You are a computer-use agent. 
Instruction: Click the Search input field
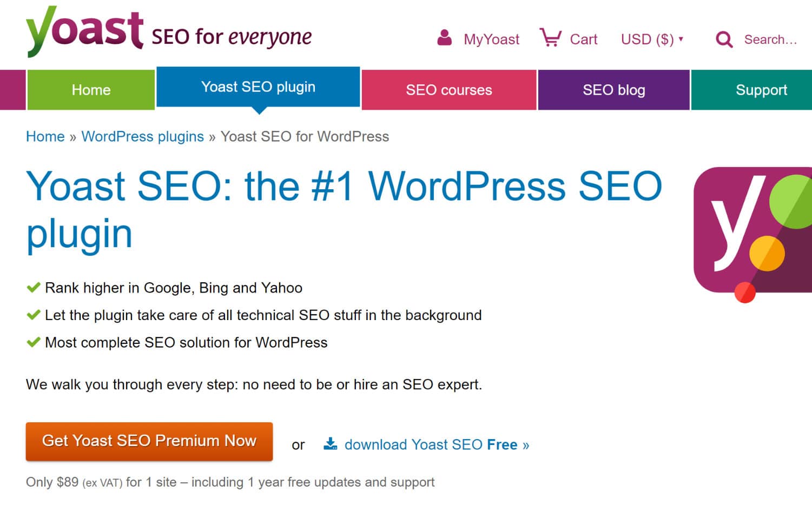point(771,39)
